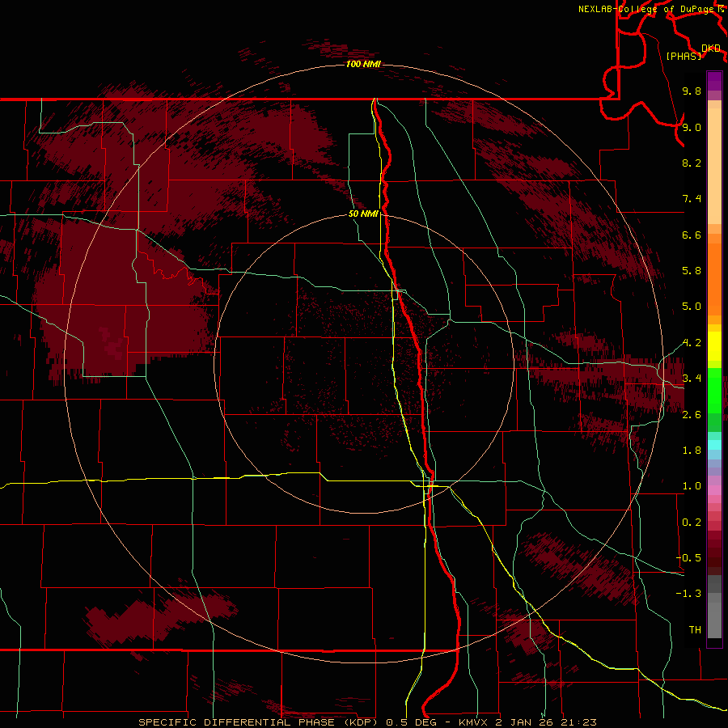The height and width of the screenshot is (728, 728).
Task: Click the 21:23 timestamp
Action: [x=579, y=722]
